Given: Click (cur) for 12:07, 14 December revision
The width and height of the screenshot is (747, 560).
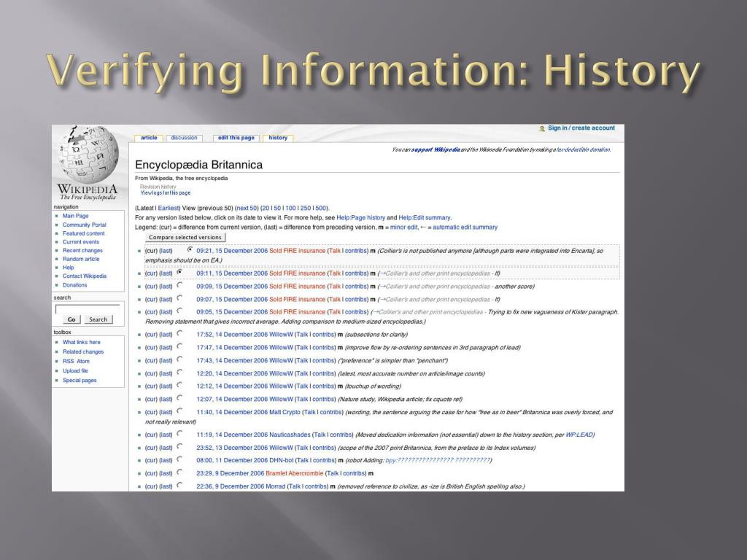Looking at the screenshot, I should 151,399.
